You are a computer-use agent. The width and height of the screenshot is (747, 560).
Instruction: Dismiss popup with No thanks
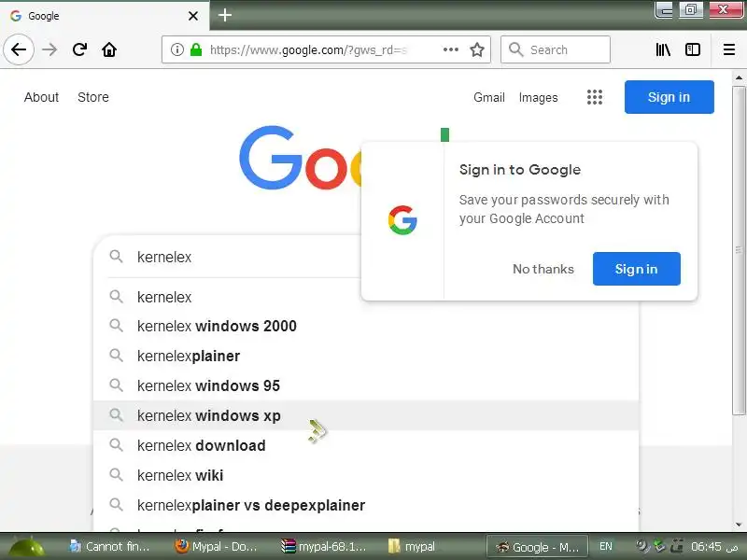point(543,269)
